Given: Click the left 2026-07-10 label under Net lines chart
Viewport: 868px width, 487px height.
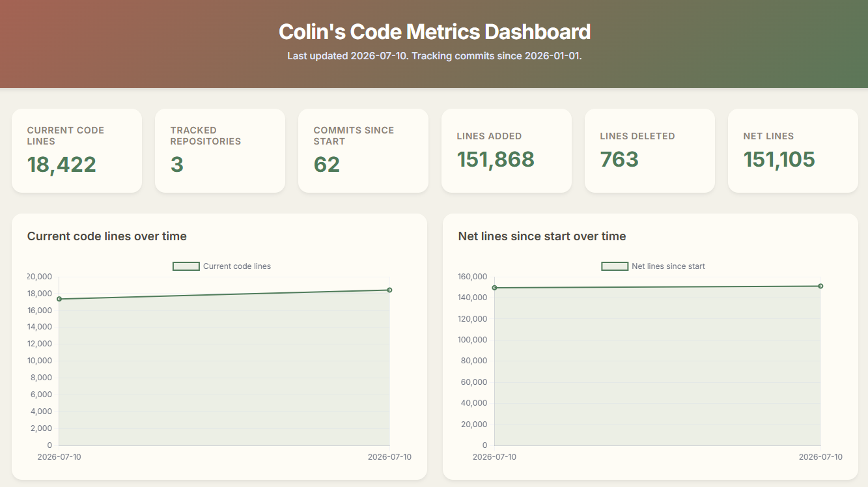Looking at the screenshot, I should [494, 457].
